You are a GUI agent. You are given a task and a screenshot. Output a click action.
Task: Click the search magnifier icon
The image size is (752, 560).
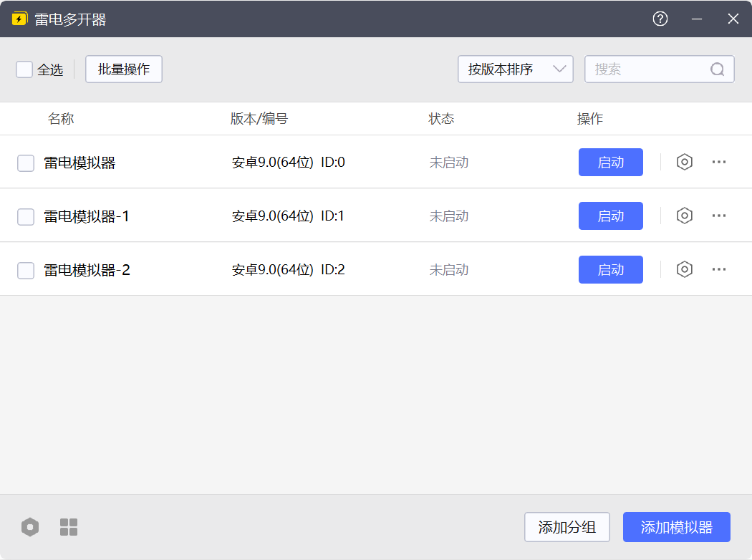click(718, 69)
